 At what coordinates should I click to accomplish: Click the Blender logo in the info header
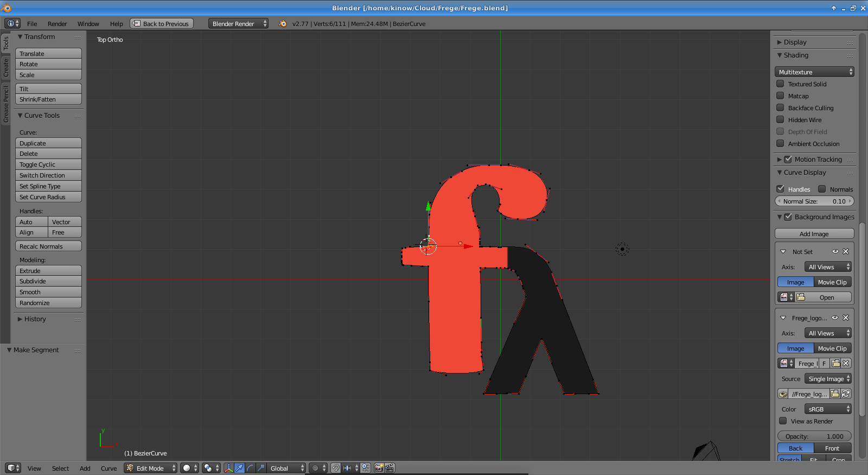pos(283,23)
